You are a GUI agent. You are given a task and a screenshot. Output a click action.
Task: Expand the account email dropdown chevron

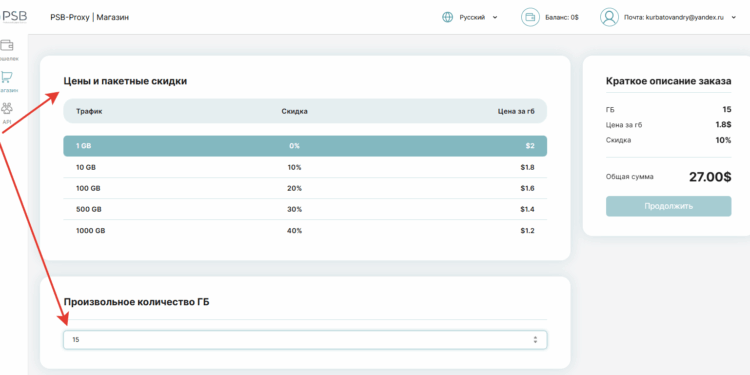pos(734,17)
